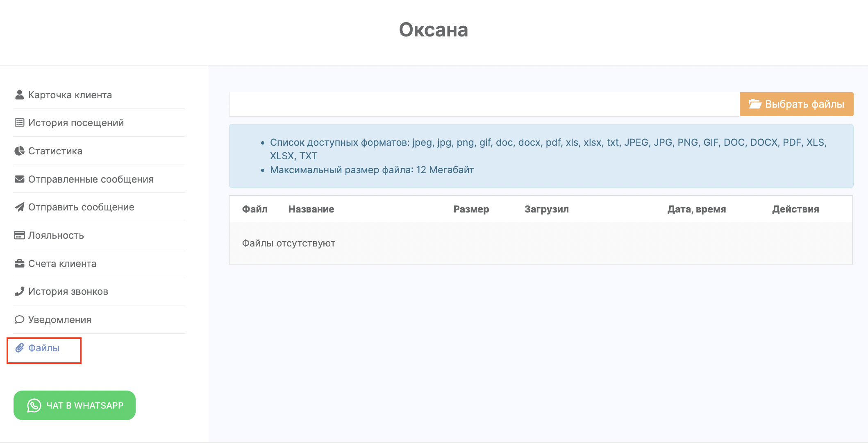Image resolution: width=868 pixels, height=443 pixels.
Task: Open the Статистика section
Action: (55, 151)
